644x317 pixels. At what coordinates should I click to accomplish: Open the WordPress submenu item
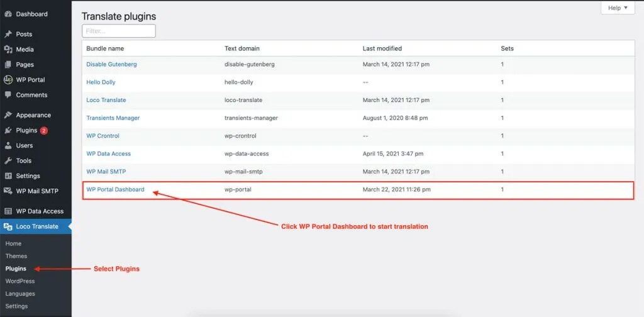pos(19,281)
